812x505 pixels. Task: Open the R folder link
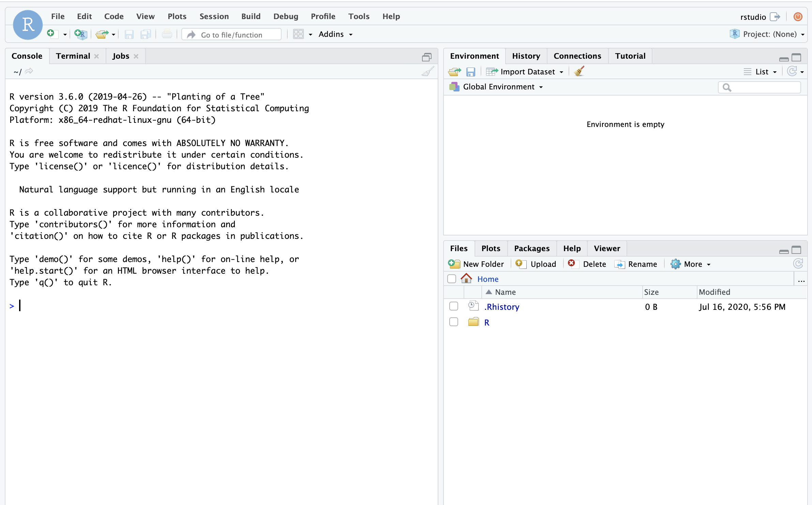(487, 322)
